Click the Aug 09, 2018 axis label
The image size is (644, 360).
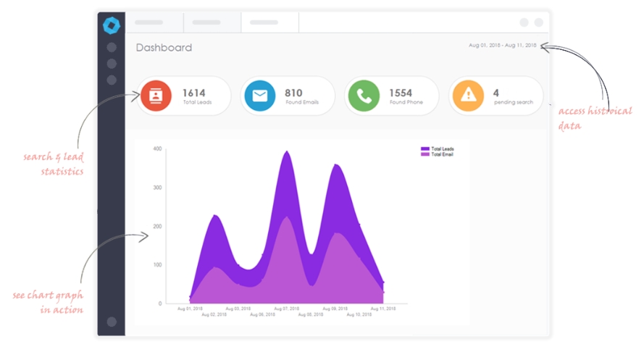[x=335, y=309]
